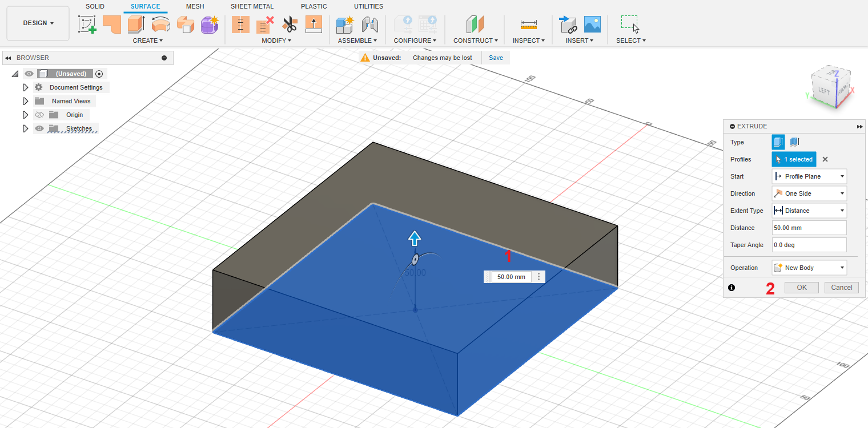This screenshot has width=868, height=428.
Task: Expand the Extrude dialog double-arrow button
Action: 859,126
